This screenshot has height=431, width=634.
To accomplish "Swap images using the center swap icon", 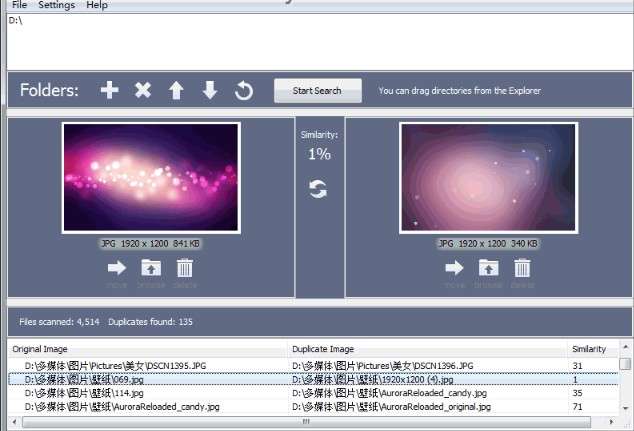I will coord(318,189).
